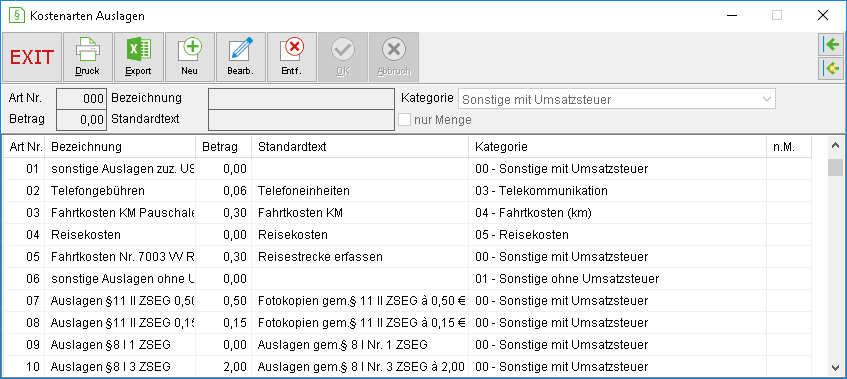Click the yellow arrow icon at top right
This screenshot has height=379, width=847.
tap(831, 69)
